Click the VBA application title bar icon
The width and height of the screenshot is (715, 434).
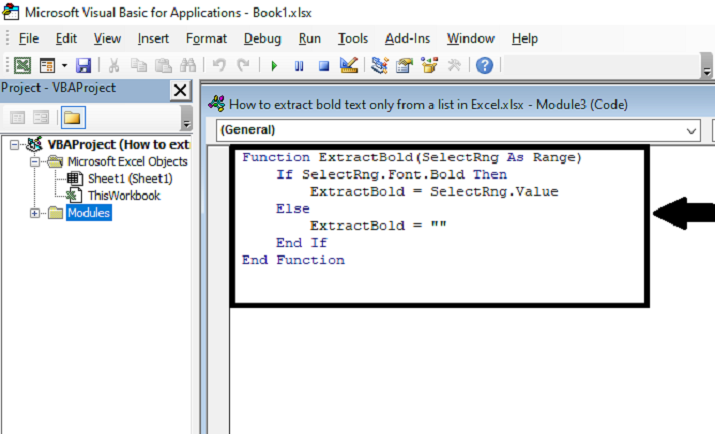[10, 12]
